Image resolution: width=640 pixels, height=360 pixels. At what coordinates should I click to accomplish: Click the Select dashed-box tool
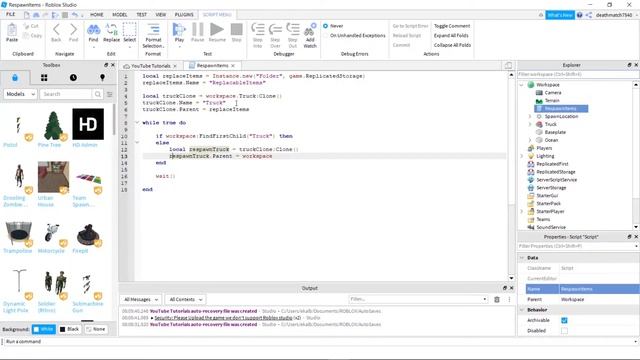tap(129, 29)
